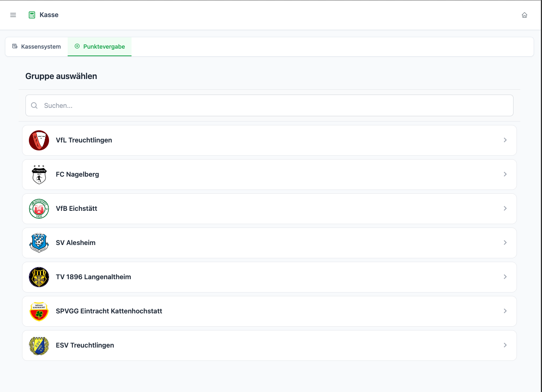Pick the SV Alesheim group name

click(76, 243)
